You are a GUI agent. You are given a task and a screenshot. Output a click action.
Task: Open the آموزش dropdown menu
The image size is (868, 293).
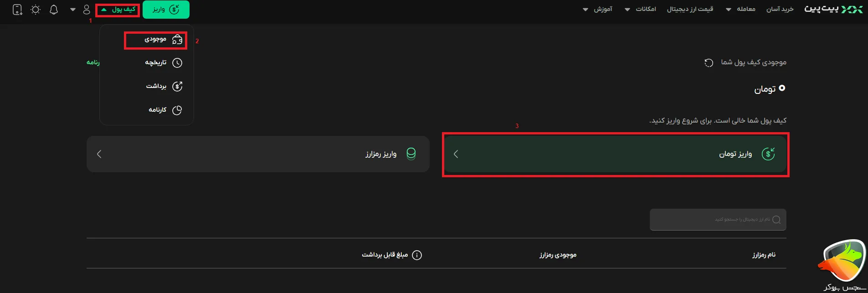pyautogui.click(x=597, y=9)
